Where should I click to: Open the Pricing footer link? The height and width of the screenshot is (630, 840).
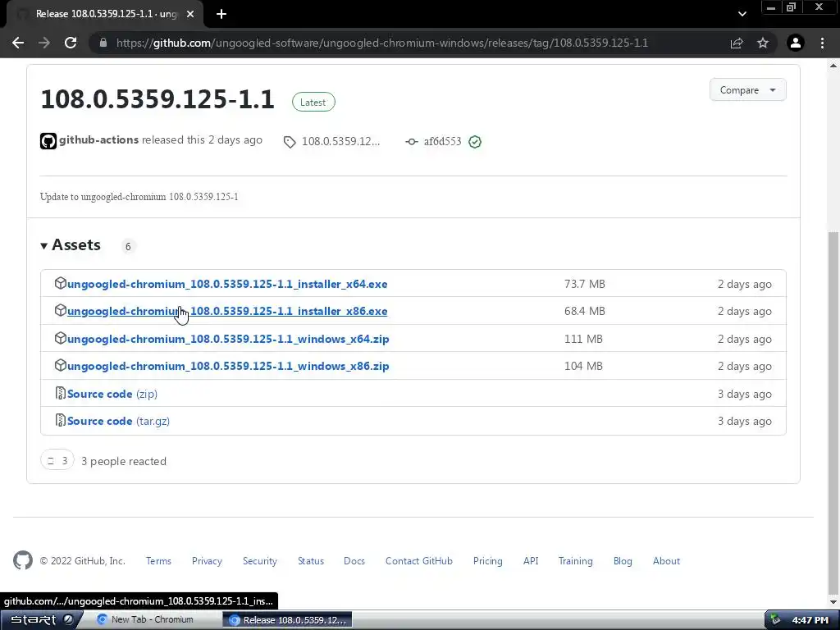(487, 561)
